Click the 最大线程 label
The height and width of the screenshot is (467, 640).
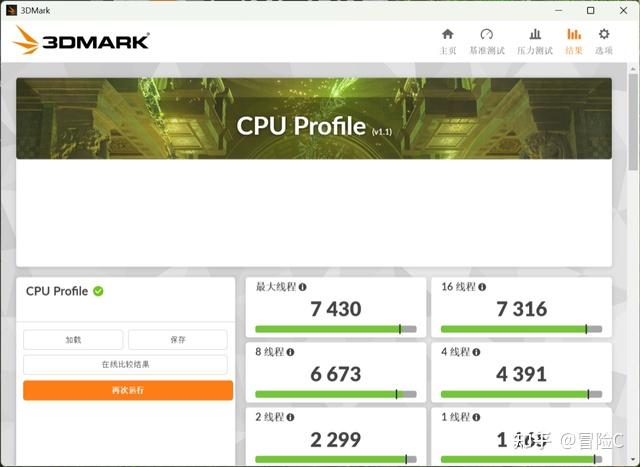(276, 287)
